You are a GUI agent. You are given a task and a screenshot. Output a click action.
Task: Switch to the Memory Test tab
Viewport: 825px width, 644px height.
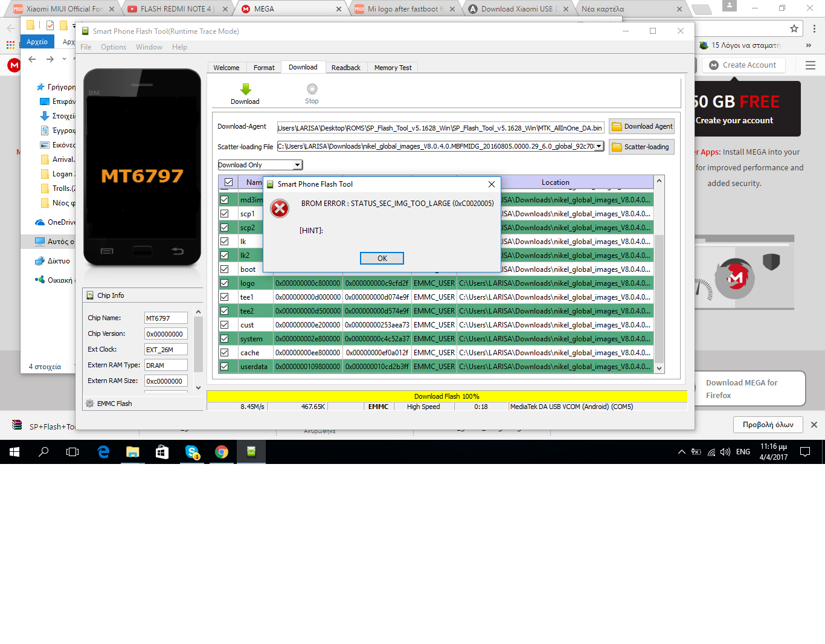click(x=393, y=68)
